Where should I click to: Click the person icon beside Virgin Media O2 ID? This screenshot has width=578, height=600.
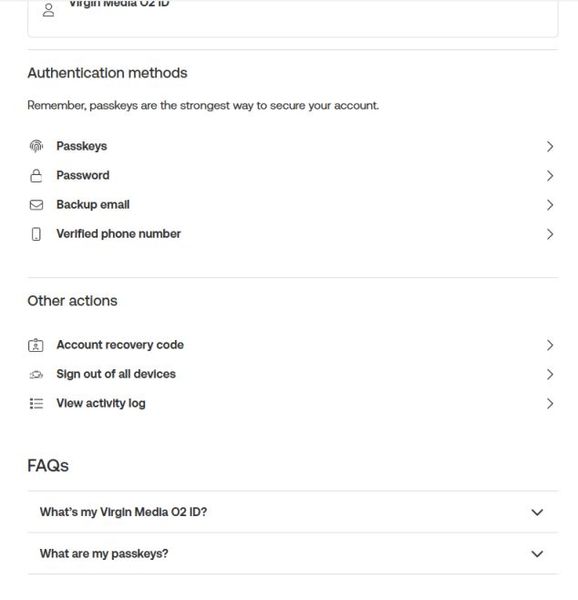coord(48,10)
